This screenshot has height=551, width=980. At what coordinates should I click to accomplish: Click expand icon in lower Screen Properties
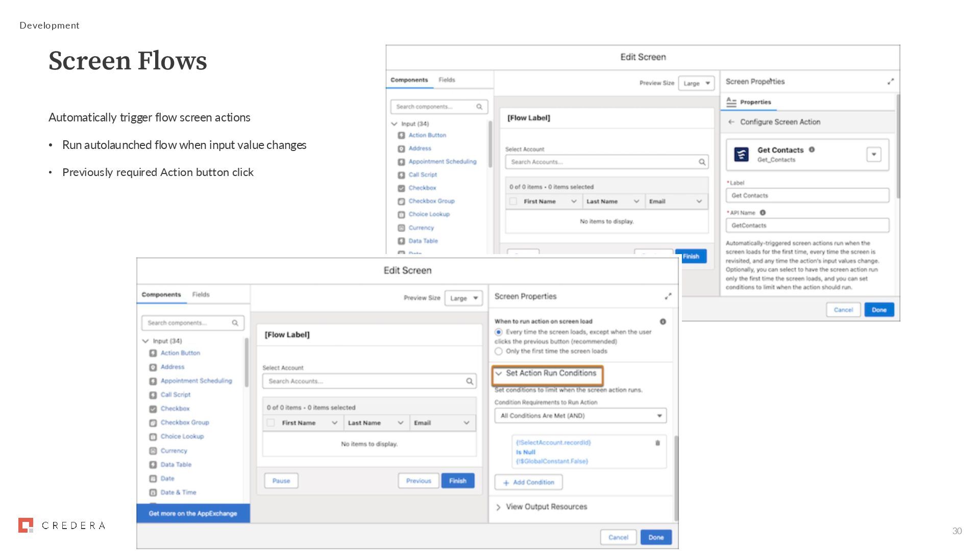(668, 296)
